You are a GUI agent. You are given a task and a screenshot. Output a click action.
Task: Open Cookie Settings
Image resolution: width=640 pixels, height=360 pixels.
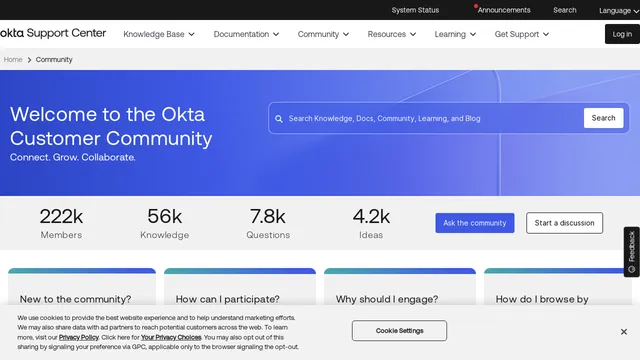pos(399,331)
